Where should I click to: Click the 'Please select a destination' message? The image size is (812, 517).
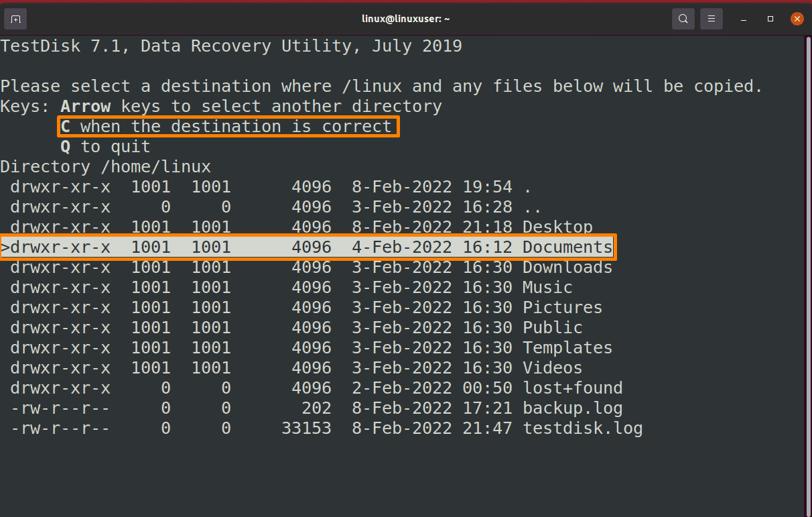pyautogui.click(x=382, y=87)
